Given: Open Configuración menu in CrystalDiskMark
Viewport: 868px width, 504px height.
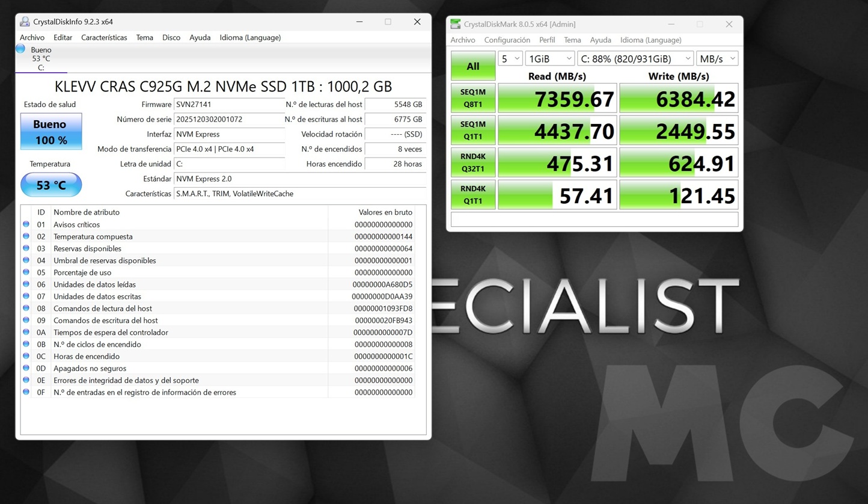Looking at the screenshot, I should (x=507, y=40).
